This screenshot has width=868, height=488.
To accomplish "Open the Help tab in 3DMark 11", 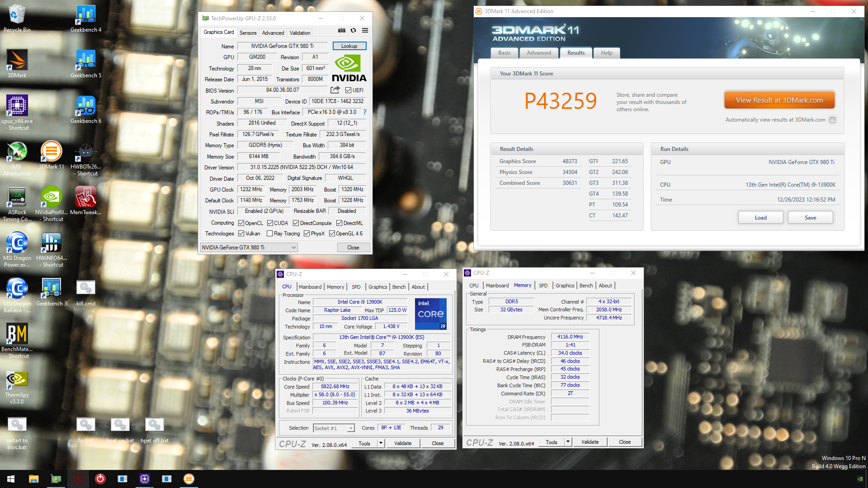I will (606, 53).
